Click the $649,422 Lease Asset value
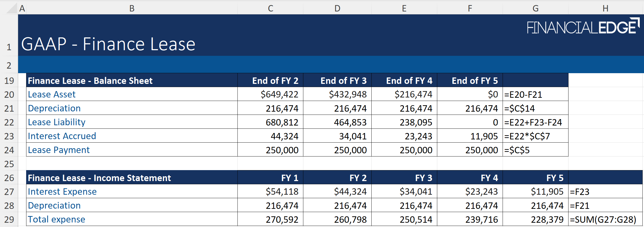 click(280, 94)
